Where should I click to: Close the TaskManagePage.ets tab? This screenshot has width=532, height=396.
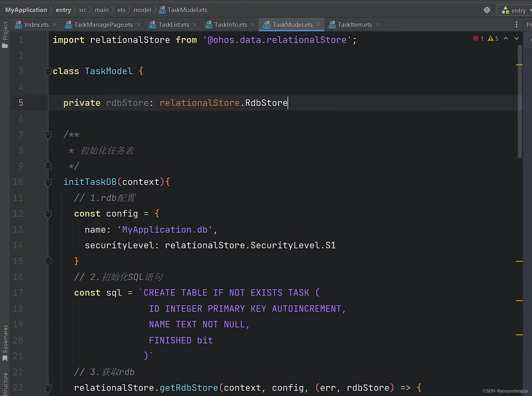tap(139, 24)
